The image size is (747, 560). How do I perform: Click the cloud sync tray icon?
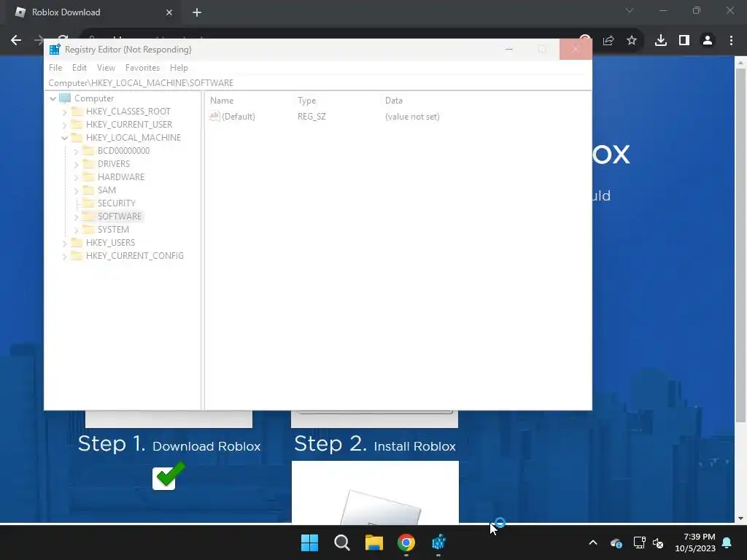tap(616, 542)
